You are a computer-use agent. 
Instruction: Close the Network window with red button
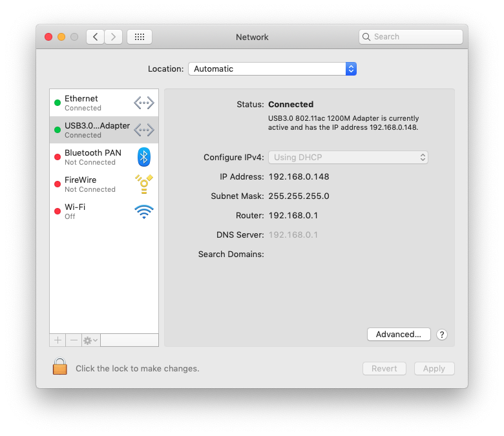coord(48,37)
